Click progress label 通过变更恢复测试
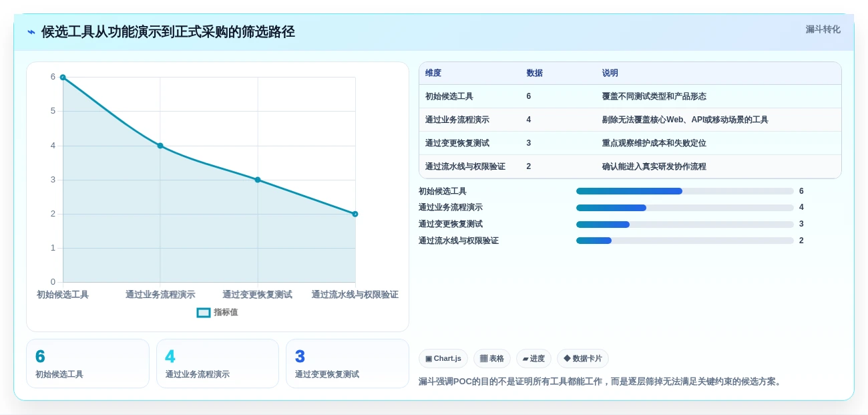 tap(451, 225)
